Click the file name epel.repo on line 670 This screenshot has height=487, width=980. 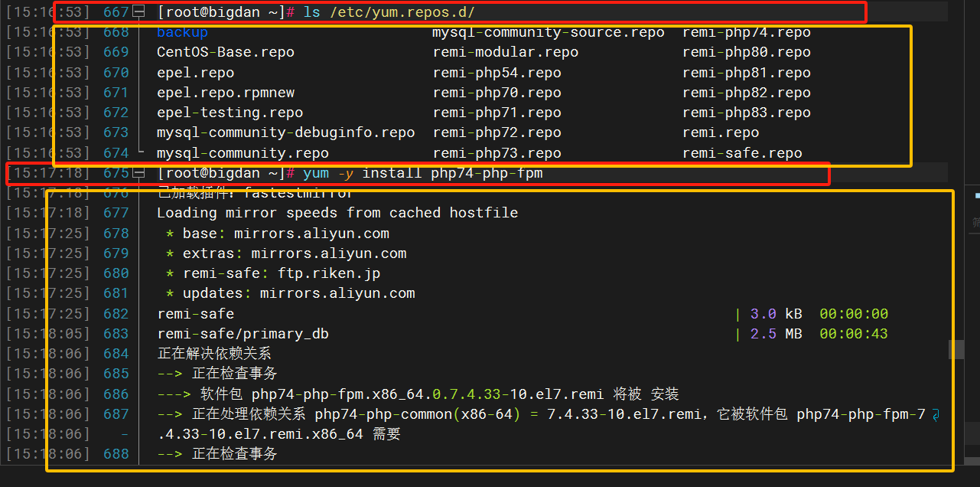pyautogui.click(x=195, y=73)
